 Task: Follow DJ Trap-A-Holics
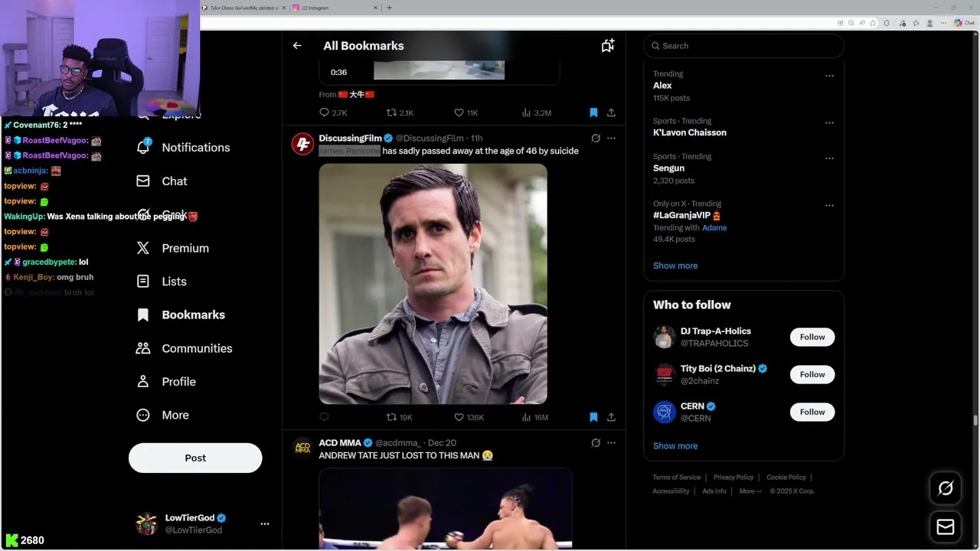[812, 337]
